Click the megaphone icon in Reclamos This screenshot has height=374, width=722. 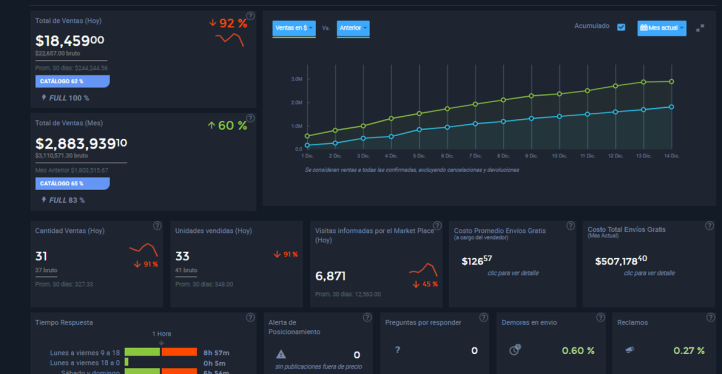(630, 350)
